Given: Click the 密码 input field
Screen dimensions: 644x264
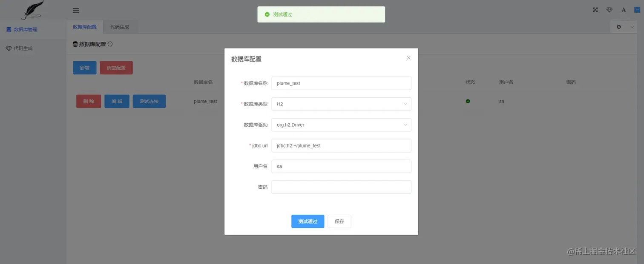Looking at the screenshot, I should [x=341, y=187].
